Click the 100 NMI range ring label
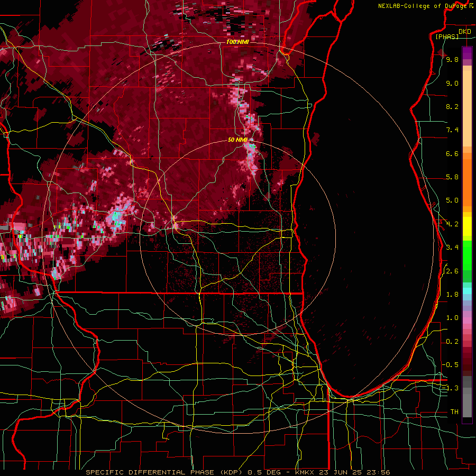Viewport: 476px width, 476px height. click(237, 42)
